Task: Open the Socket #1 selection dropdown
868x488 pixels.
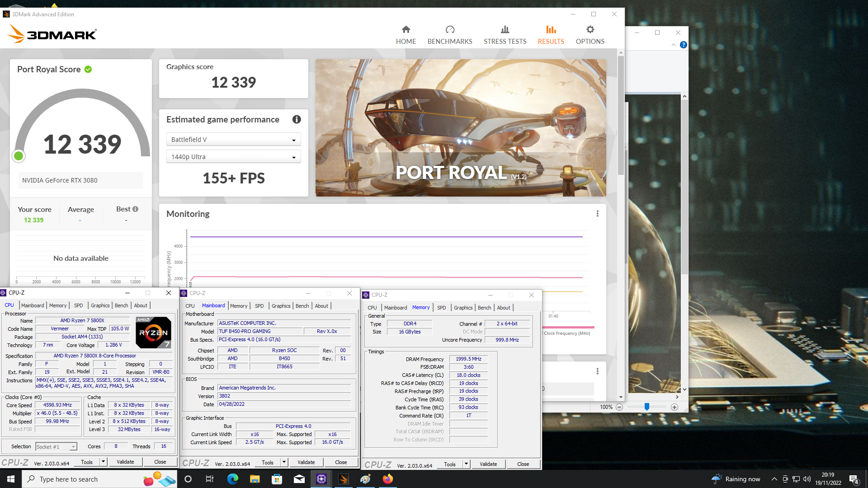Action: click(56, 446)
